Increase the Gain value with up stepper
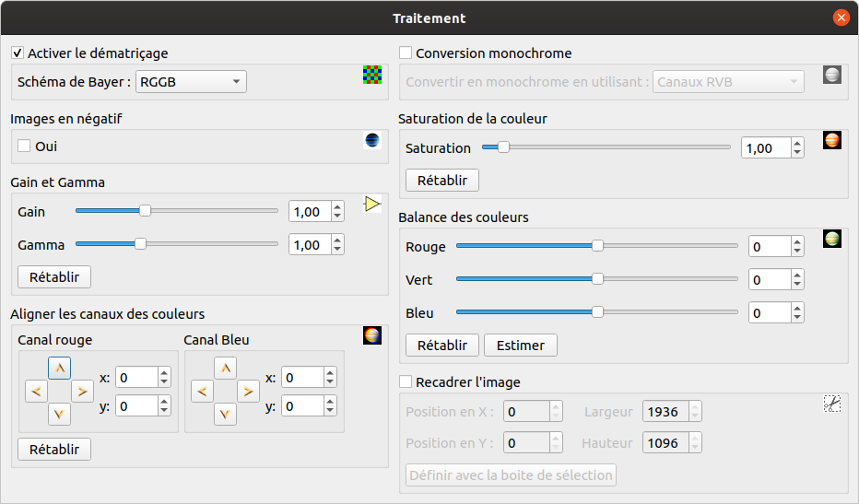859x504 pixels. point(337,207)
